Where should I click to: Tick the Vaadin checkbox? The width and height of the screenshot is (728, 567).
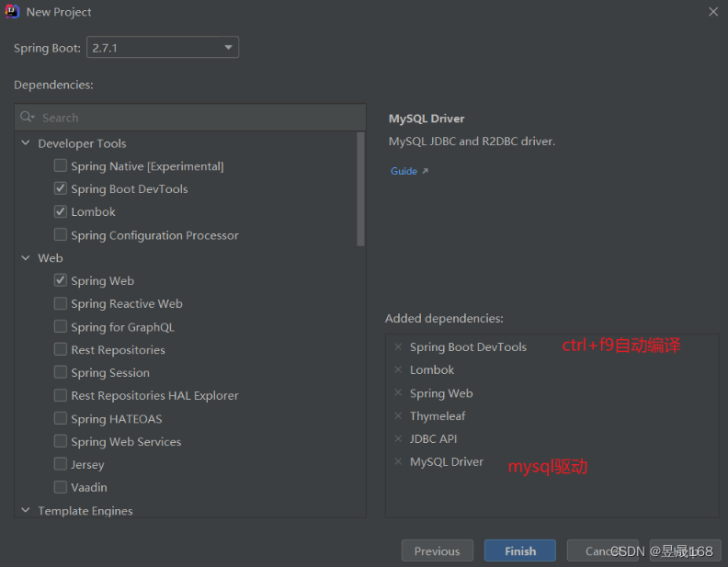click(61, 487)
